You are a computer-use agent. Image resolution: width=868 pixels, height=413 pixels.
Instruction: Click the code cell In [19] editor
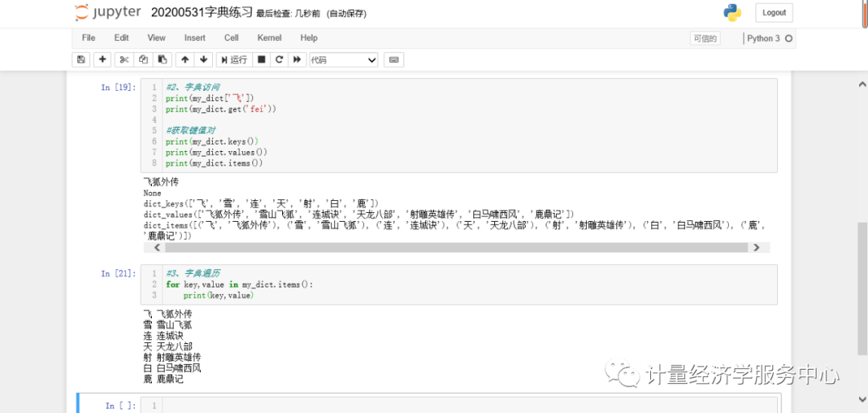click(459, 125)
